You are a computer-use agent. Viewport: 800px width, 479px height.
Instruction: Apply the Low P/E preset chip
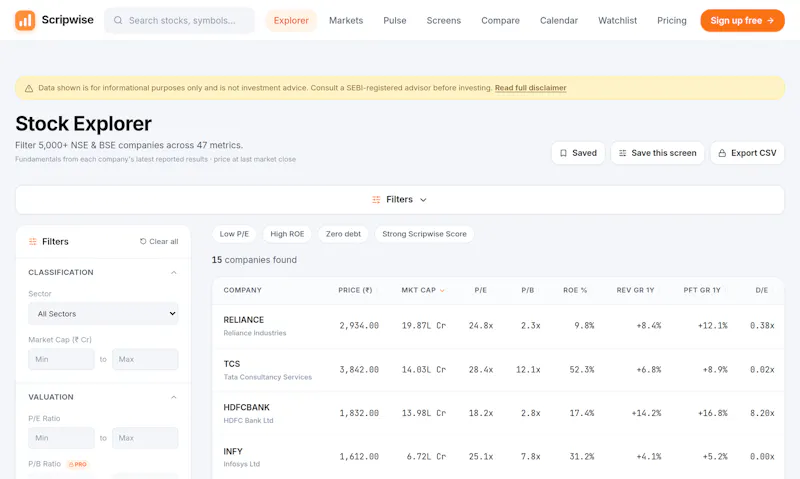point(234,234)
